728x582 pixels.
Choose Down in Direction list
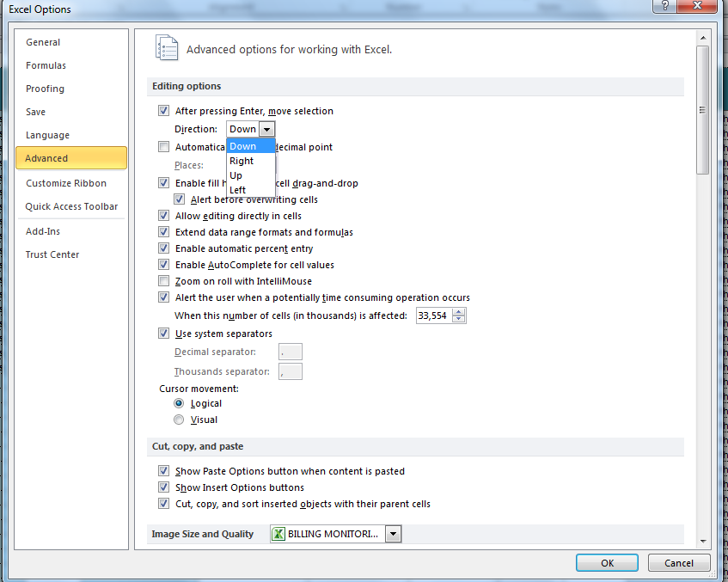[x=250, y=146]
